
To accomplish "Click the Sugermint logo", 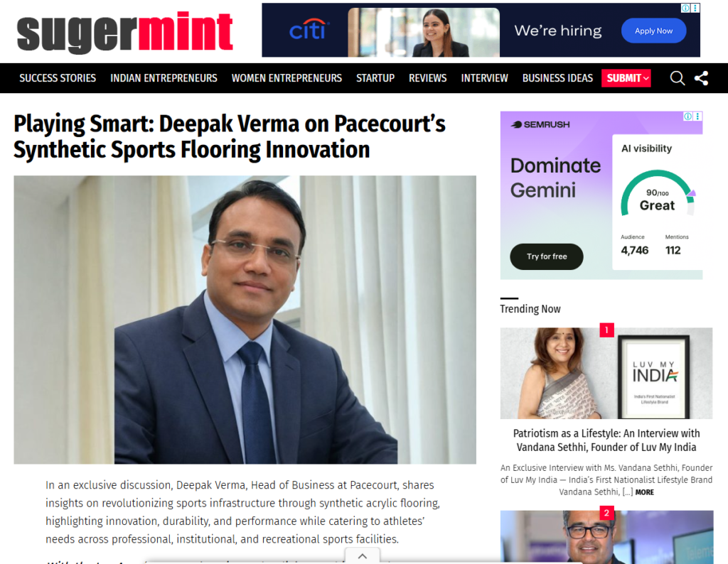I will coord(125,32).
